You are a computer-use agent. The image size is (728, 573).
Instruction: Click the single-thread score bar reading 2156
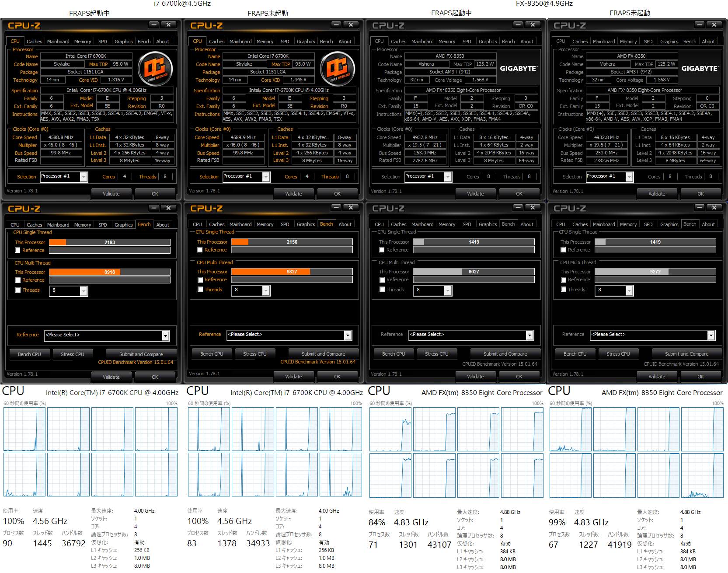coord(292,242)
